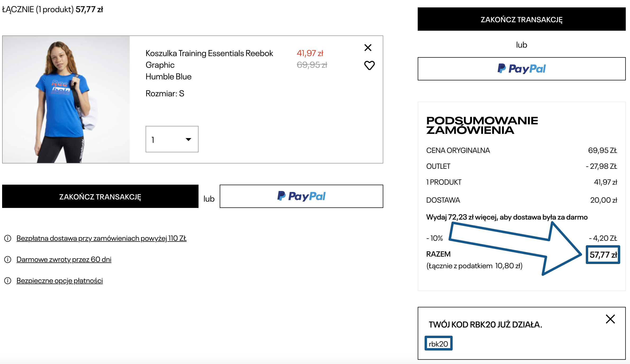630x364 pixels.
Task: Click info icon beside free delivery link
Action: tap(8, 238)
